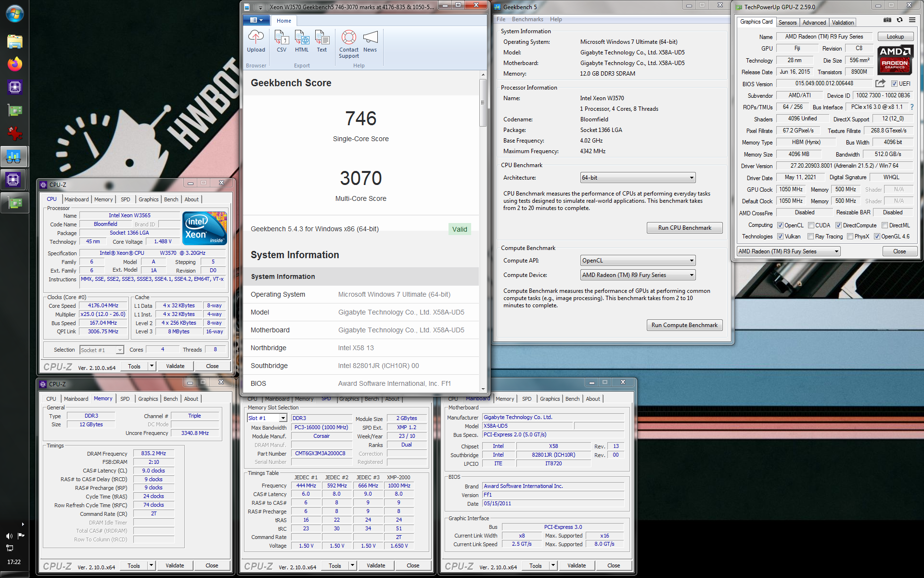Open the Bench tab in top CPU-Z window
The width and height of the screenshot is (924, 578).
(x=171, y=199)
